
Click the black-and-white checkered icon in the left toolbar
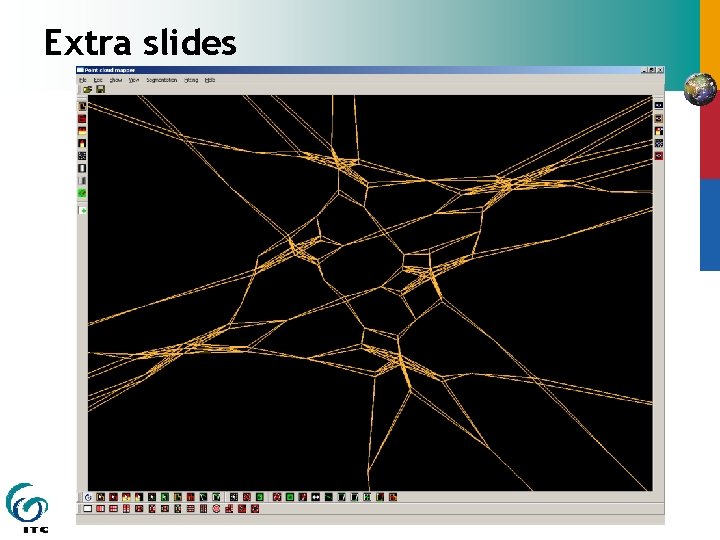coord(82,156)
